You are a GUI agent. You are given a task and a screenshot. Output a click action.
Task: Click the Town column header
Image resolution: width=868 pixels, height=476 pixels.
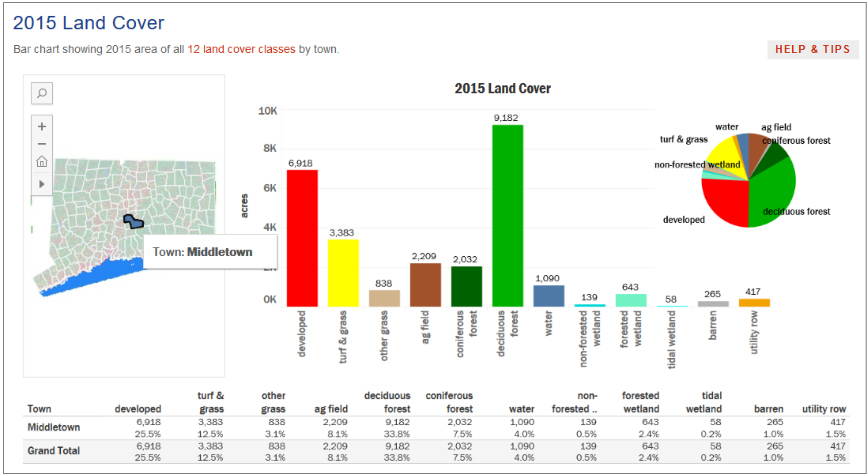pos(39,409)
